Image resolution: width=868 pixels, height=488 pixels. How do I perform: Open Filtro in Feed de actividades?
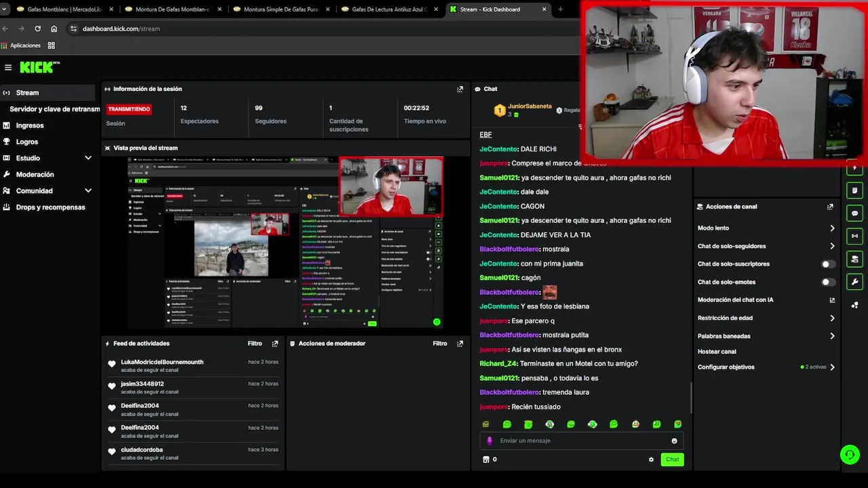[254, 344]
